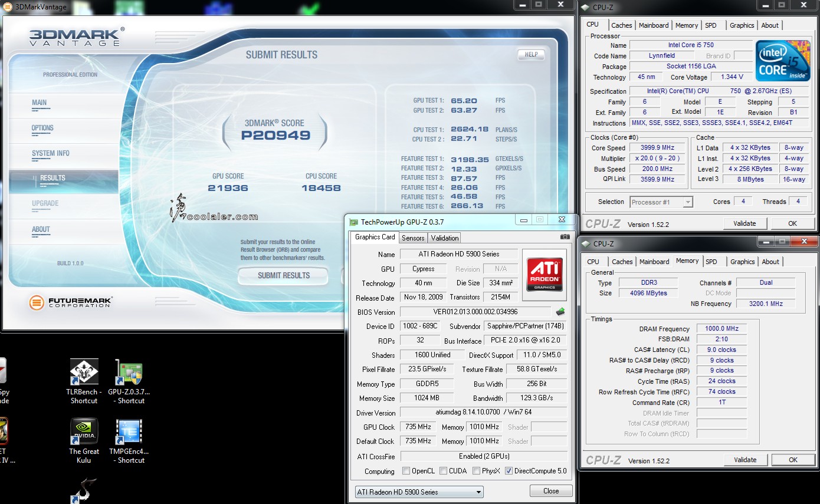Image resolution: width=820 pixels, height=504 pixels.
Task: Open the Sensors tab in GPU-Z
Action: click(x=413, y=238)
